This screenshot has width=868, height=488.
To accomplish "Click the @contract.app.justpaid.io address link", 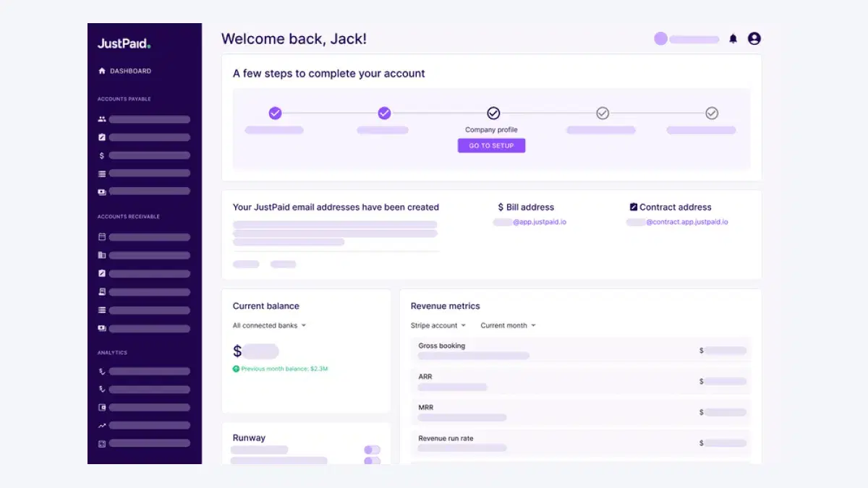I will pyautogui.click(x=687, y=222).
